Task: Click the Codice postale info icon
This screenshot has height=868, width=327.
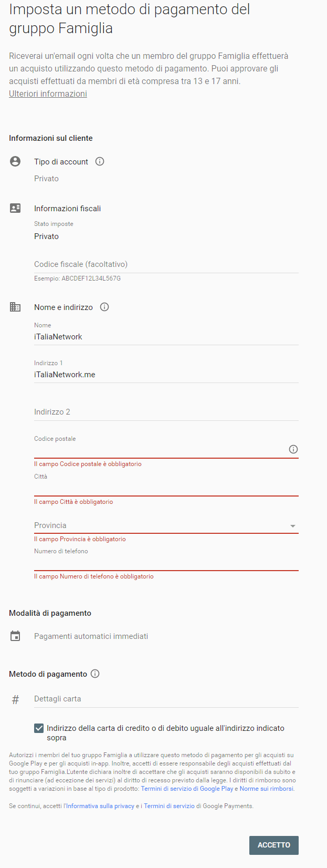Action: [x=293, y=449]
